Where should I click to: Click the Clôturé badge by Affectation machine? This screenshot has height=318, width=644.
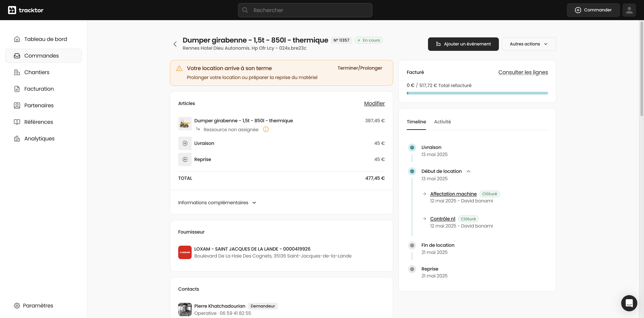click(x=489, y=194)
